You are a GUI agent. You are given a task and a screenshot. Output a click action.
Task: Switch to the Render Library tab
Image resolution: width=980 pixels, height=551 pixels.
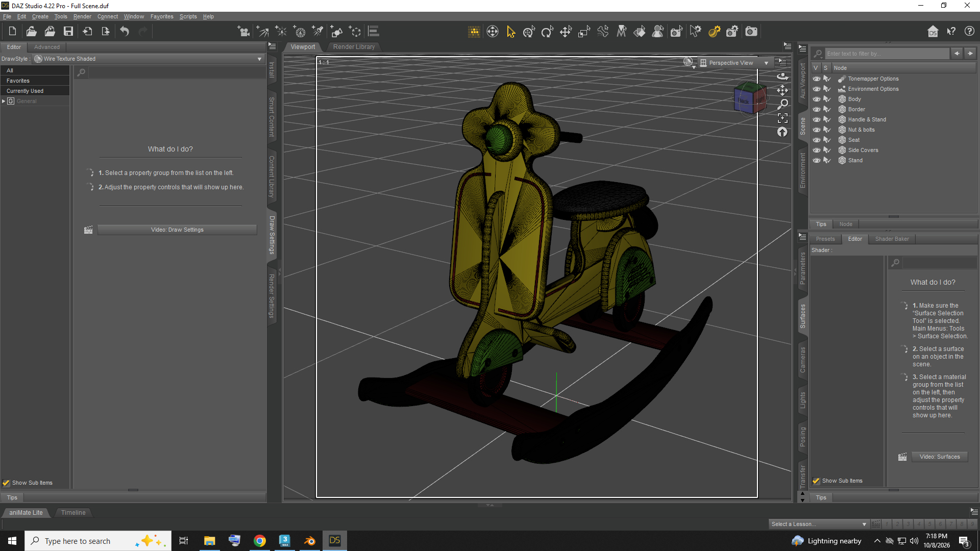(x=354, y=46)
